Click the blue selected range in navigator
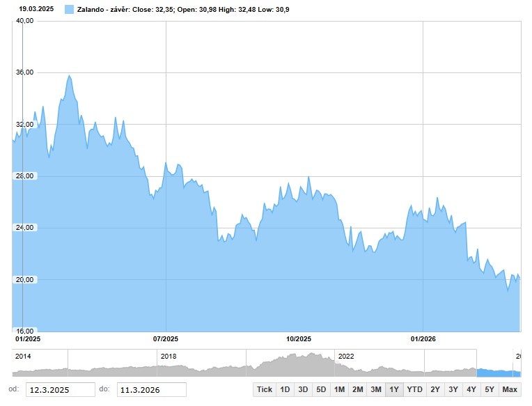Viewport: 532px width, 406px height. [x=498, y=372]
